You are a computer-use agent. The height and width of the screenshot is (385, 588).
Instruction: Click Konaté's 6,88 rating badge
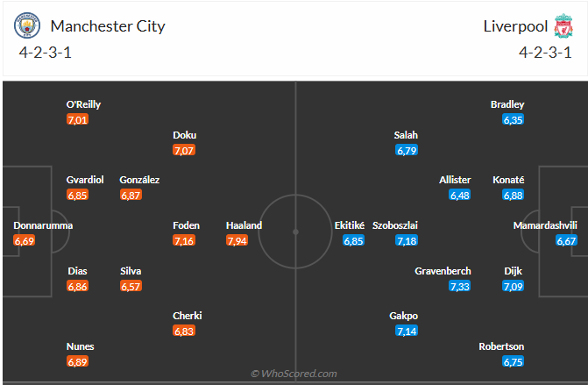point(514,195)
